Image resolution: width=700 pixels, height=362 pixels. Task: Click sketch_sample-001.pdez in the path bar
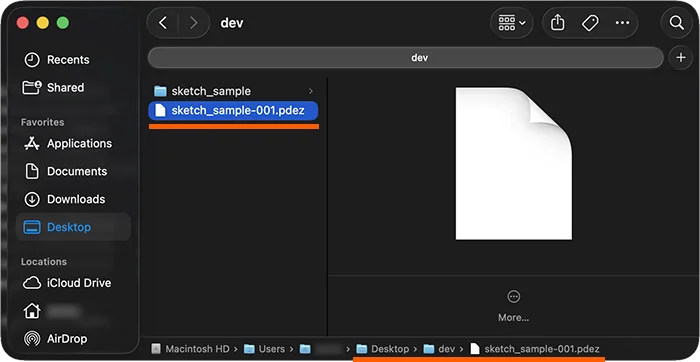(535, 349)
